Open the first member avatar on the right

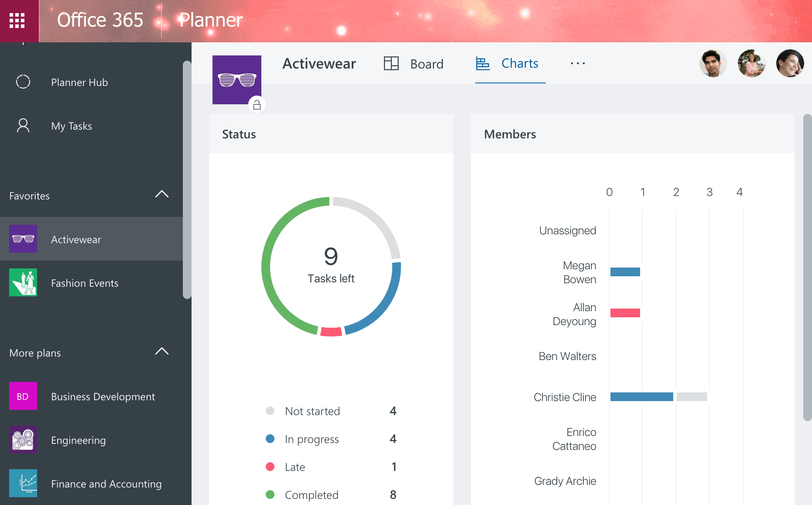[713, 63]
